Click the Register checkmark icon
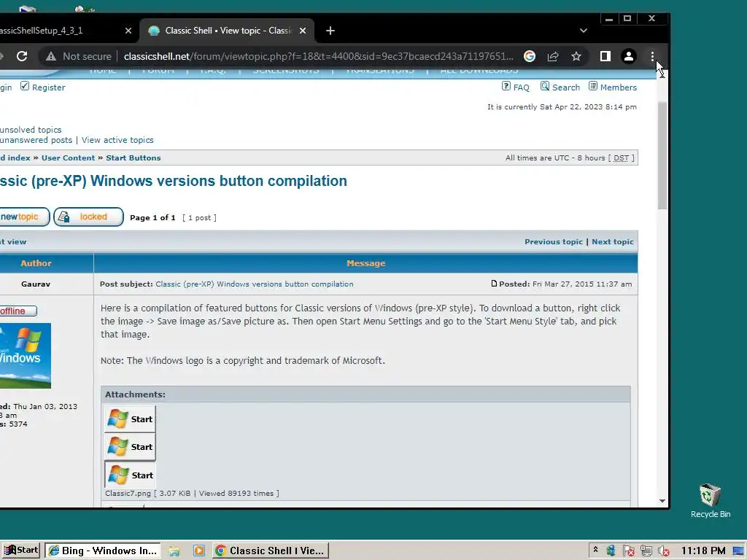Image resolution: width=747 pixels, height=560 pixels. click(x=25, y=86)
